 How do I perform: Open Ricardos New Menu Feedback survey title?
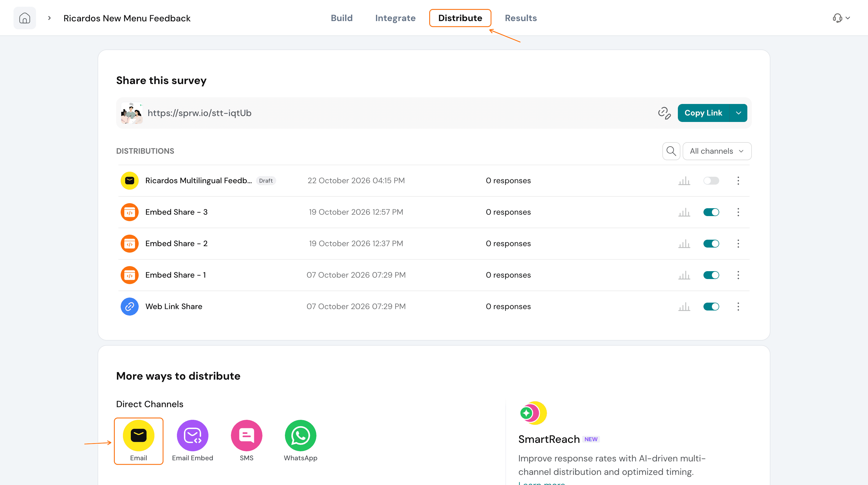coord(127,18)
